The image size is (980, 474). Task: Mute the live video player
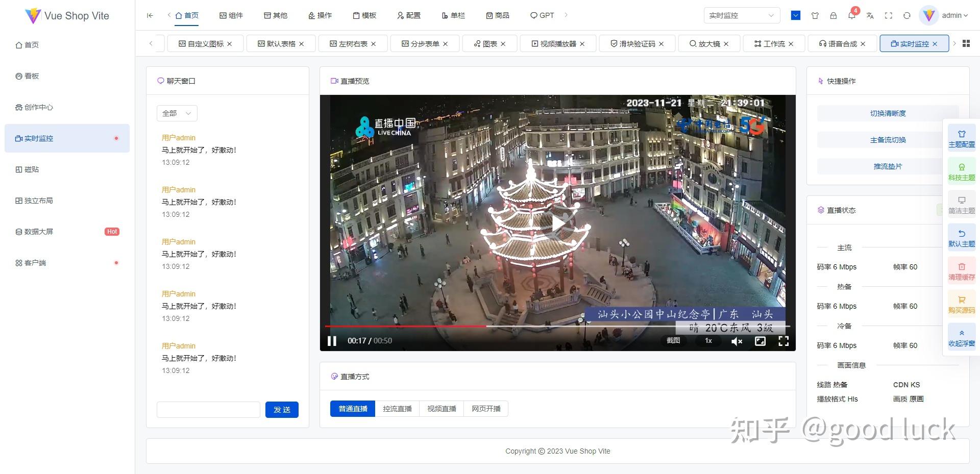[737, 341]
